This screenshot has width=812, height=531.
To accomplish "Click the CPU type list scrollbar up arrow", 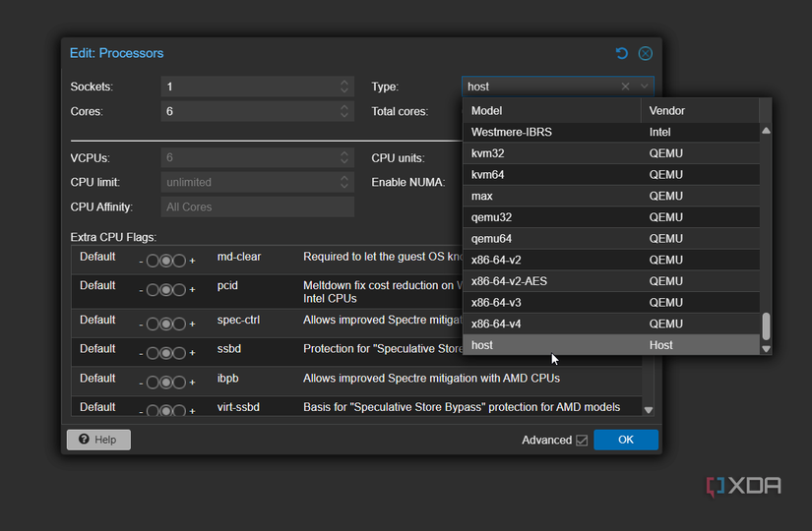I will 766,131.
